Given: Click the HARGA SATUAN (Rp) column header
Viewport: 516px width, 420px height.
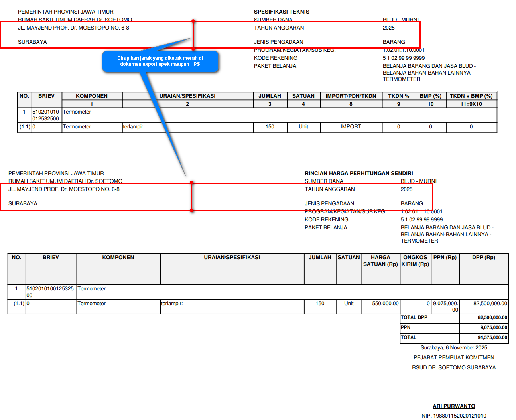Looking at the screenshot, I should [x=381, y=261].
